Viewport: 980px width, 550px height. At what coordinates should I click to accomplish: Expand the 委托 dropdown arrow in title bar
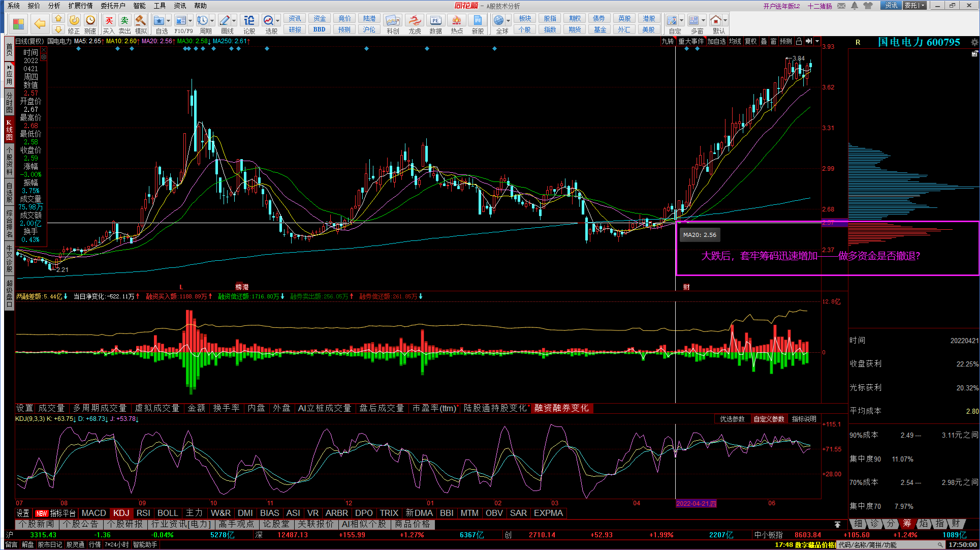point(923,5)
